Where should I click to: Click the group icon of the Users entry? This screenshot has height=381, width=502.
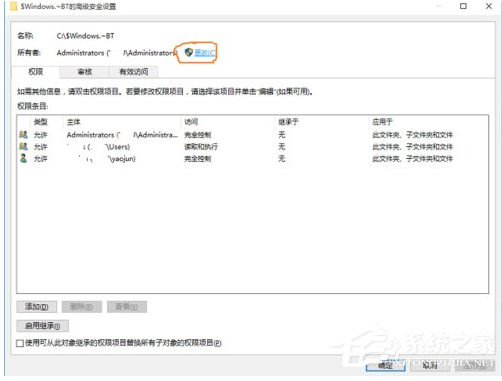23,147
